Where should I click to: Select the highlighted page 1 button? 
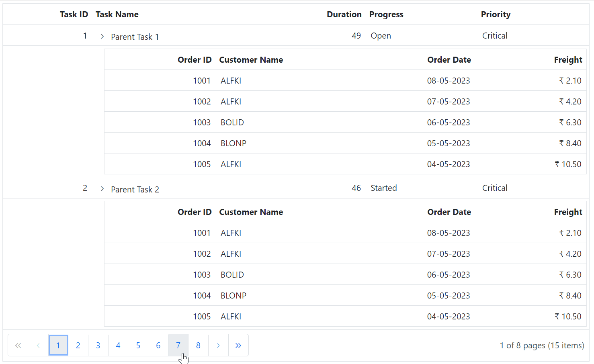coord(58,345)
